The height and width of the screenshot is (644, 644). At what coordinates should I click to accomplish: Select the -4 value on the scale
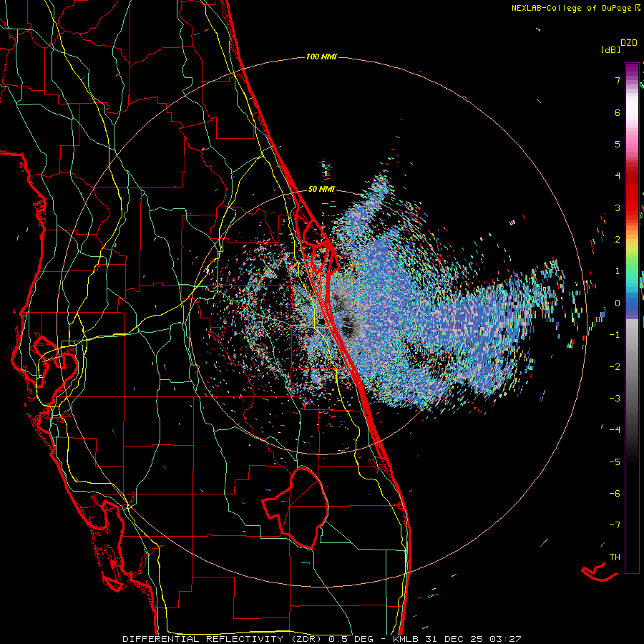615,430
